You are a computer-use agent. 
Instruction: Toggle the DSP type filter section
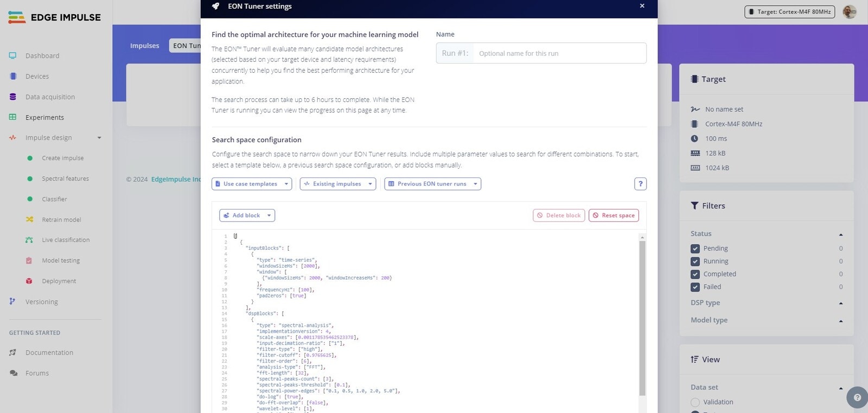coord(841,303)
